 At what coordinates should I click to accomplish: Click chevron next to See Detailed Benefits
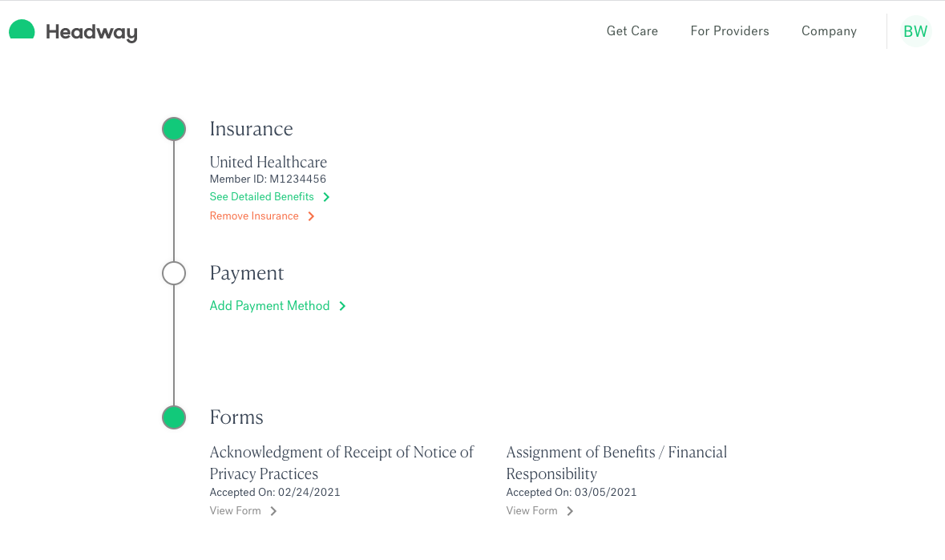pos(326,197)
